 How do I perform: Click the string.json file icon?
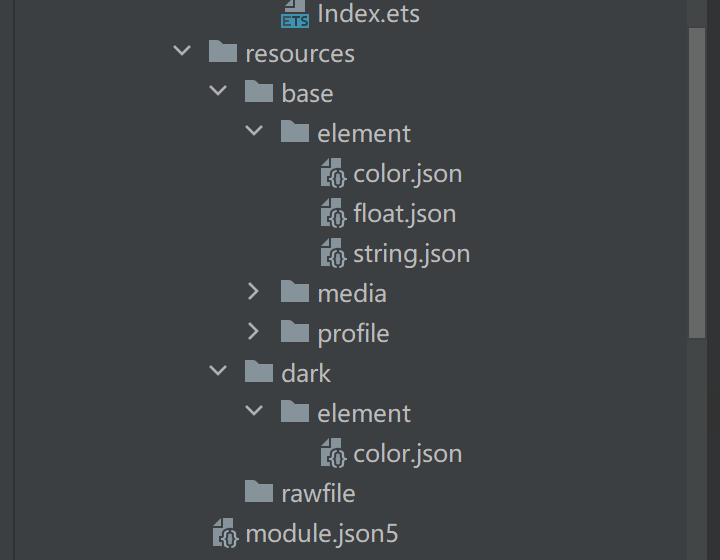tap(332, 253)
